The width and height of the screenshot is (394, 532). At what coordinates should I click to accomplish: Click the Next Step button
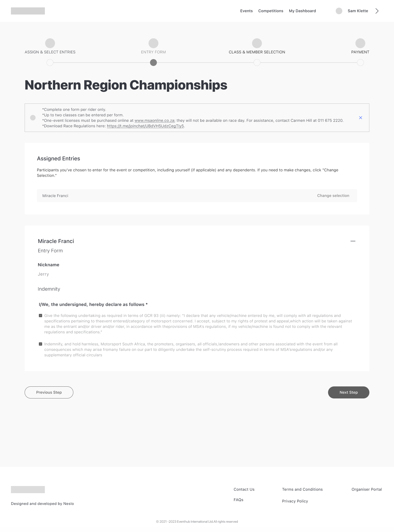click(349, 392)
